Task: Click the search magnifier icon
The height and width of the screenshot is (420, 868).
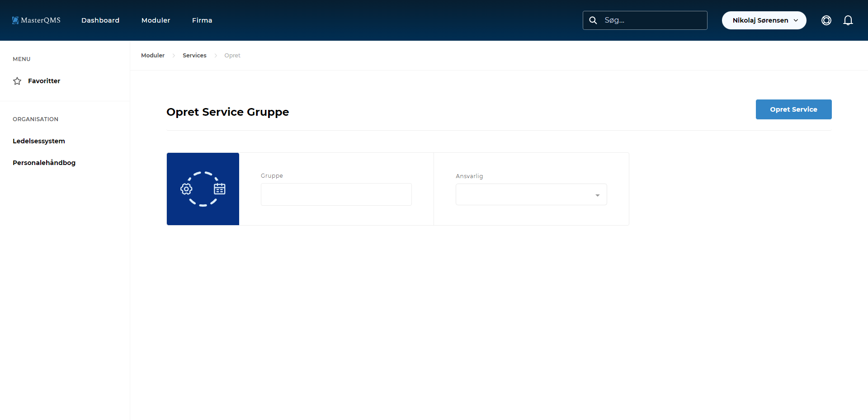Action: coord(594,20)
